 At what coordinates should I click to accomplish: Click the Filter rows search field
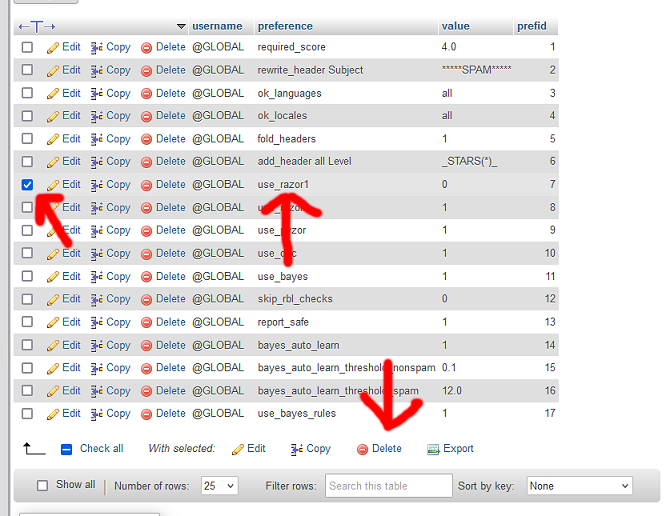point(388,486)
